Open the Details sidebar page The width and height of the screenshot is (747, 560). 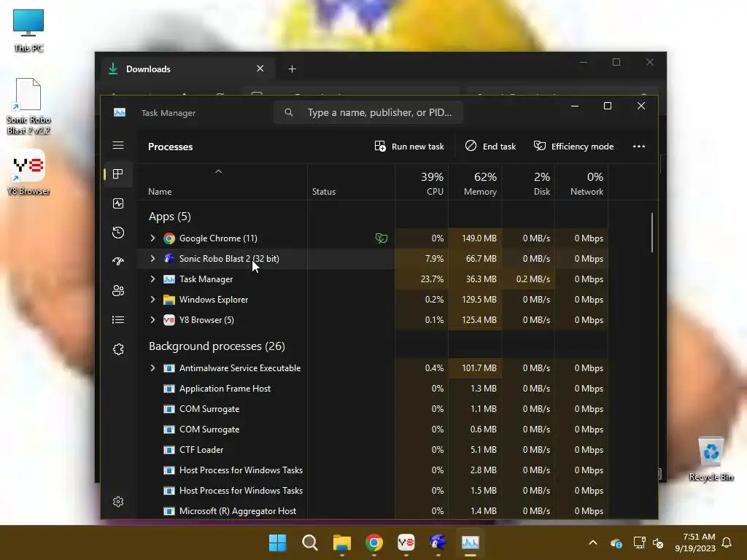[x=118, y=319]
